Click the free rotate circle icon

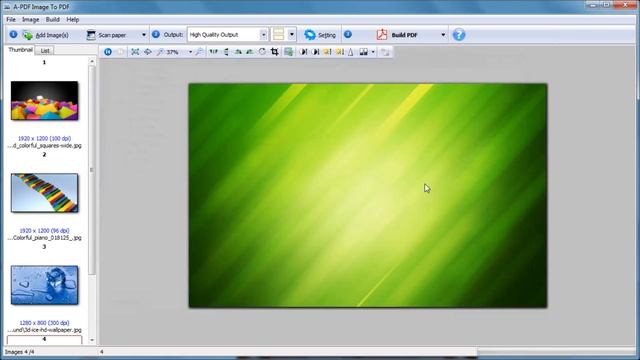tap(262, 52)
